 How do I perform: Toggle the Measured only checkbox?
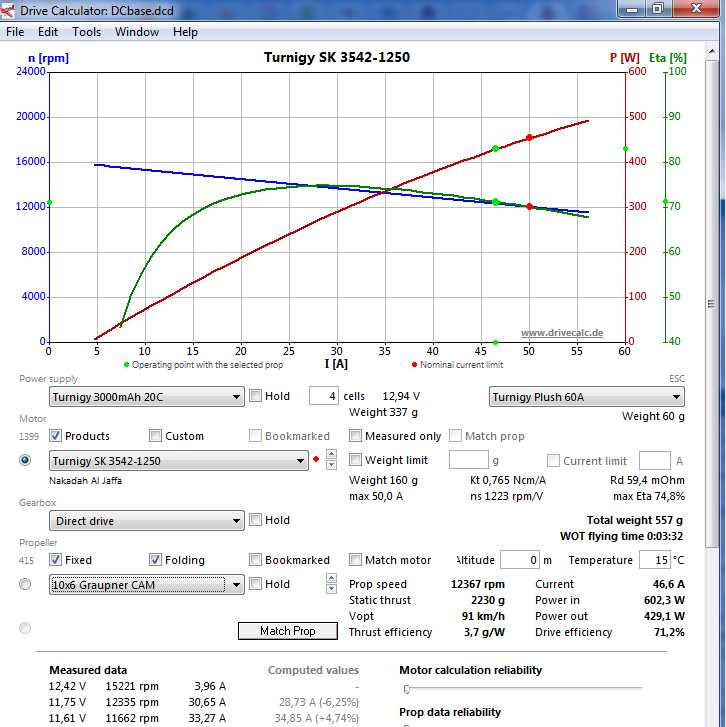pos(356,436)
